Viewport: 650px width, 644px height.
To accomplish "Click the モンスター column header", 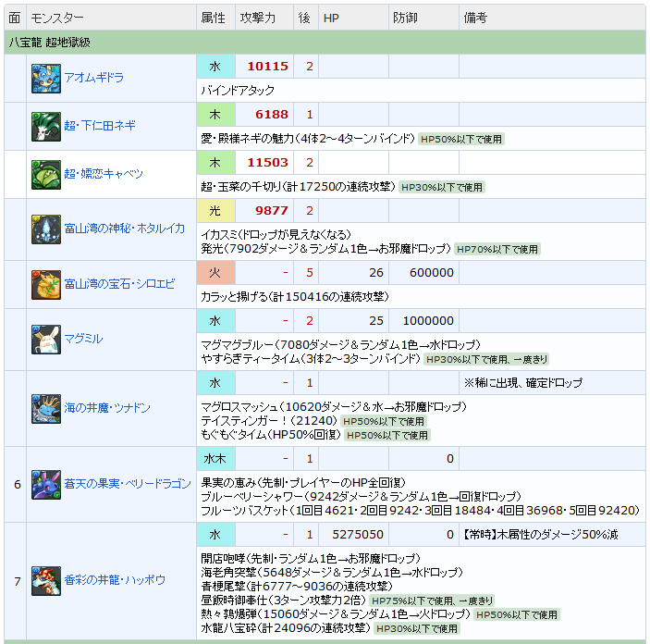I will (x=57, y=18).
